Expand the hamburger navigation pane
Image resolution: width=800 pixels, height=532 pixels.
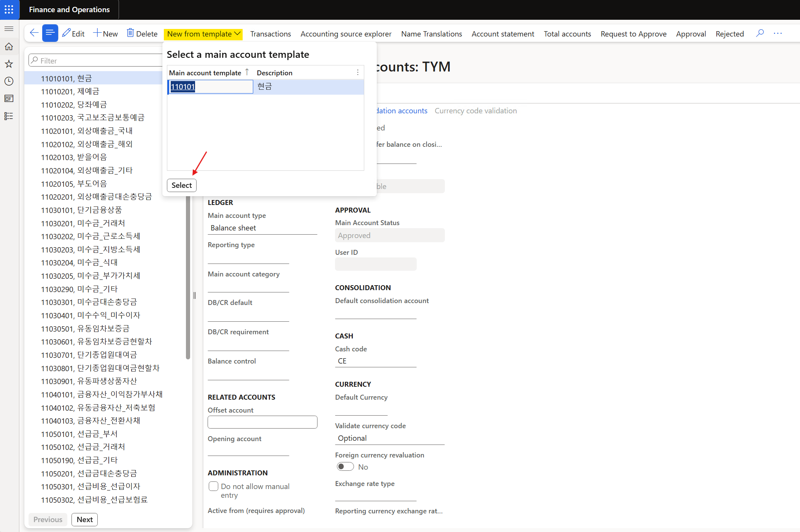[9, 29]
